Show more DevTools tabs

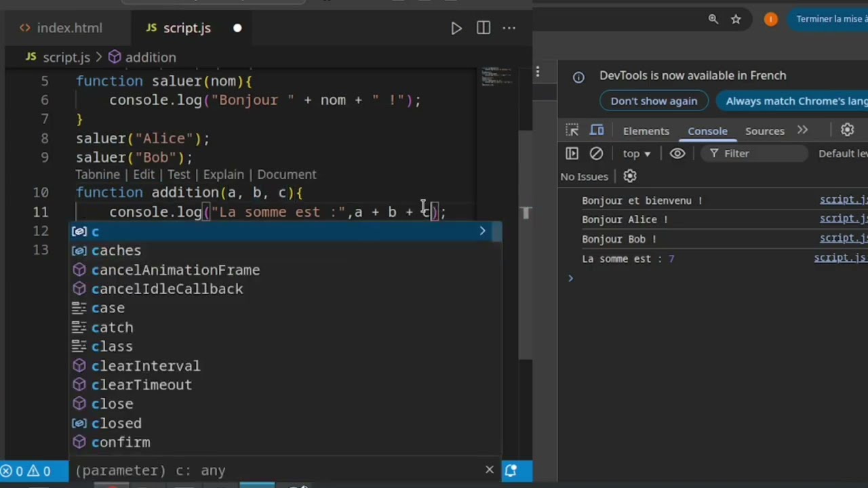point(802,130)
